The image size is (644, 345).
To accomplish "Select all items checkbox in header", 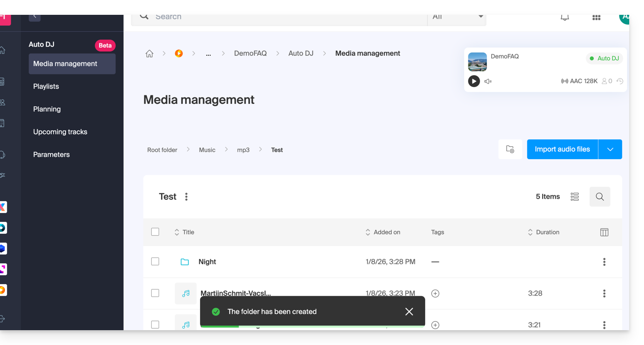I will point(155,232).
